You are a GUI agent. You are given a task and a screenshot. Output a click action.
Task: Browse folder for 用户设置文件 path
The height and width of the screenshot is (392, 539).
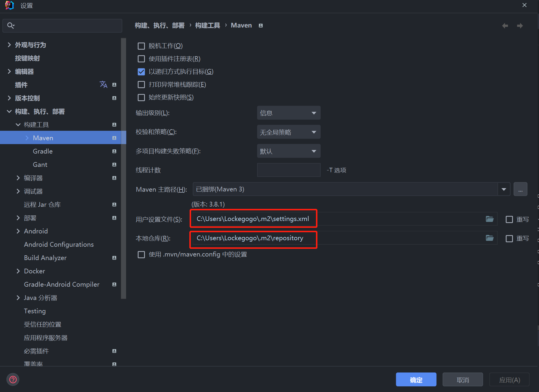point(490,219)
